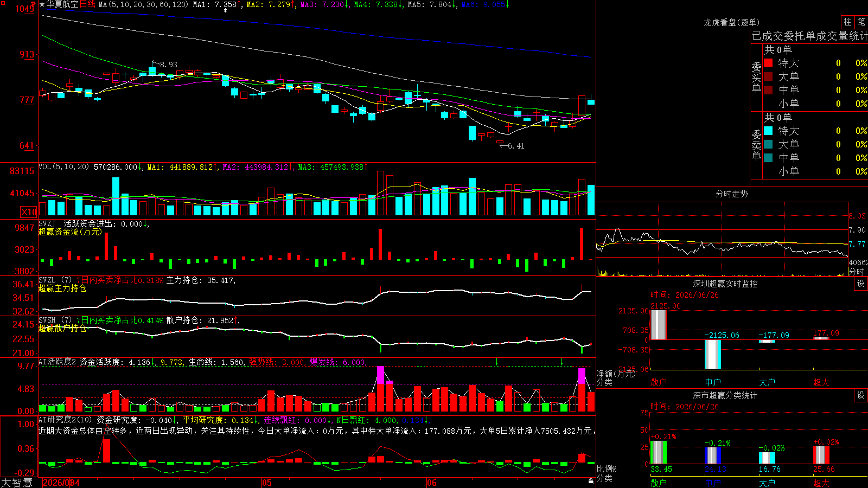Click the 33.45 retail ratio value

[x=661, y=469]
